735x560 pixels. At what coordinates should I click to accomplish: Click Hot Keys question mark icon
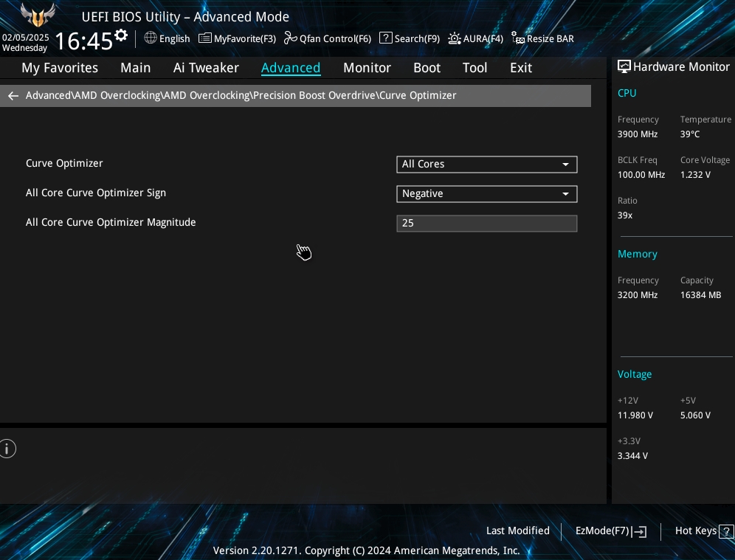pos(726,531)
